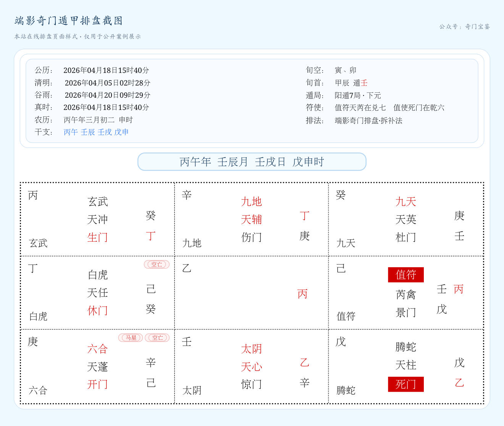Select the 清明 date 2026年04月05日02时28分
The width and height of the screenshot is (504, 426).
click(x=108, y=83)
